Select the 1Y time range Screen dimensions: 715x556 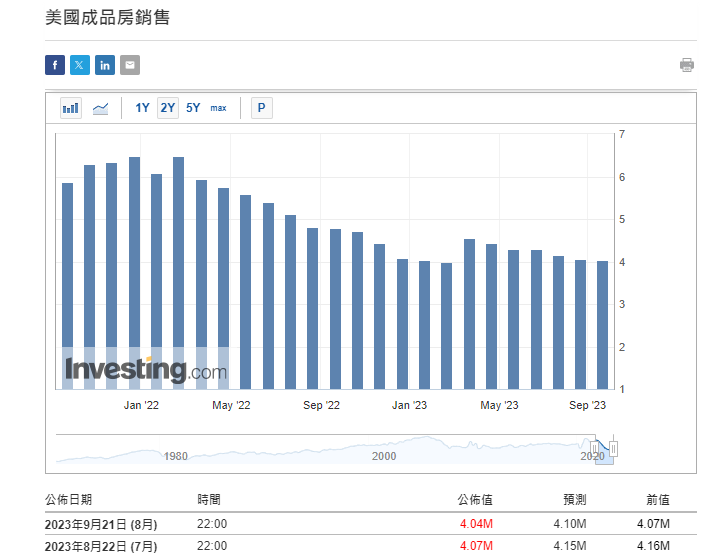[142, 108]
